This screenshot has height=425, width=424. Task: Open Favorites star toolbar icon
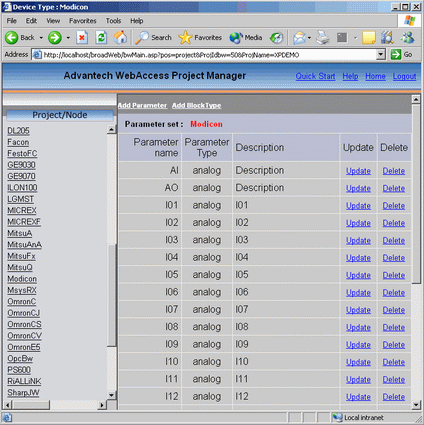185,38
